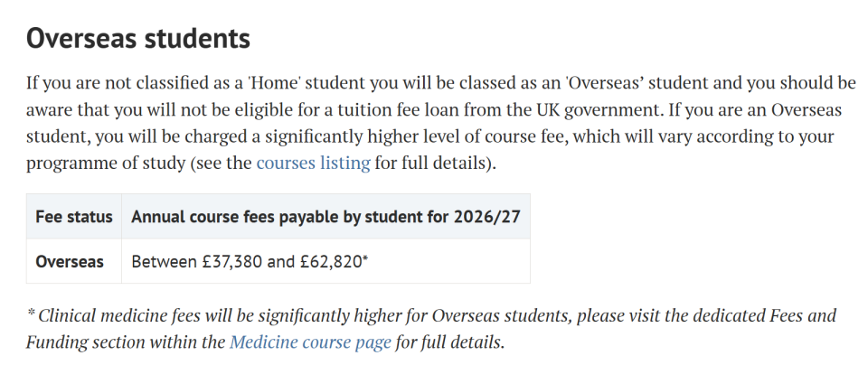Screen dimensions: 868x365
Task: Click the footnote's leading asterisk
Action: pyautogui.click(x=31, y=314)
